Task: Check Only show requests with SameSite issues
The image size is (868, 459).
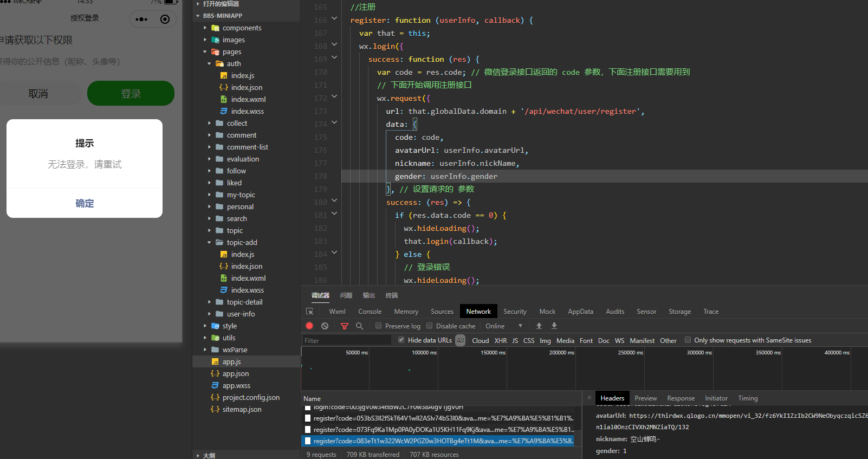Action: (x=688, y=340)
